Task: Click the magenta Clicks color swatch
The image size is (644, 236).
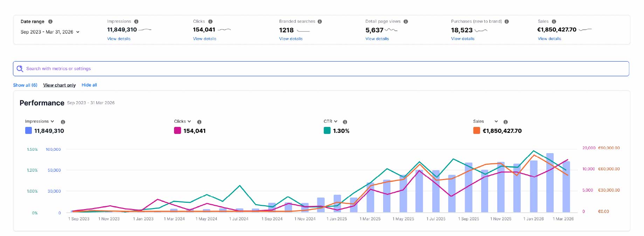Action: coord(178,130)
